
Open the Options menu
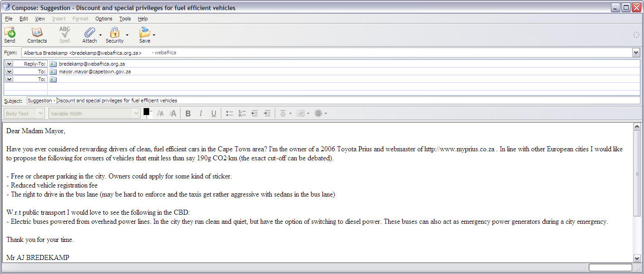104,19
